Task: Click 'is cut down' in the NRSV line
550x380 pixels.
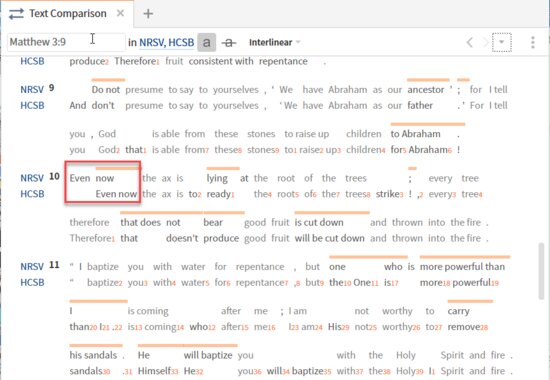Action: pyautogui.click(x=319, y=222)
